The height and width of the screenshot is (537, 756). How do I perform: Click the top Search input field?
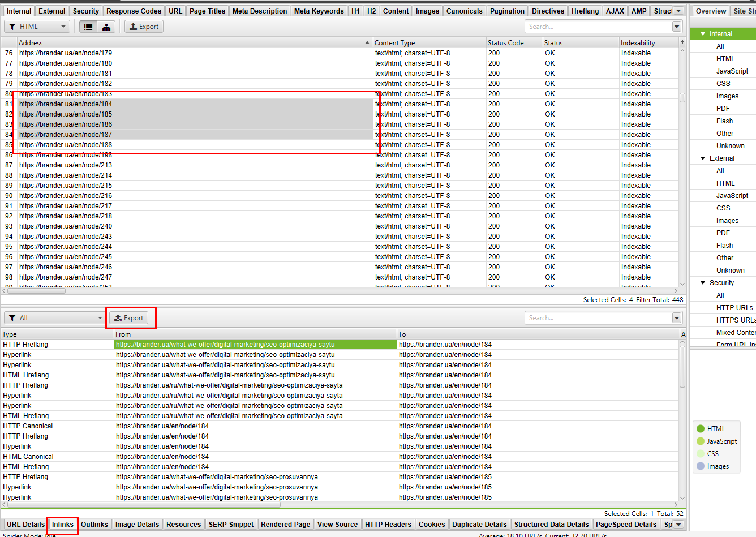[598, 27]
